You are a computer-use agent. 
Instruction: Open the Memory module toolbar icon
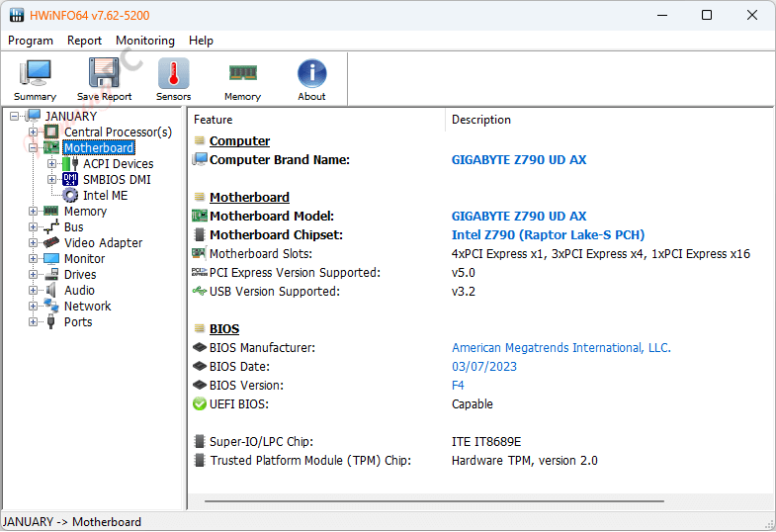tap(242, 73)
